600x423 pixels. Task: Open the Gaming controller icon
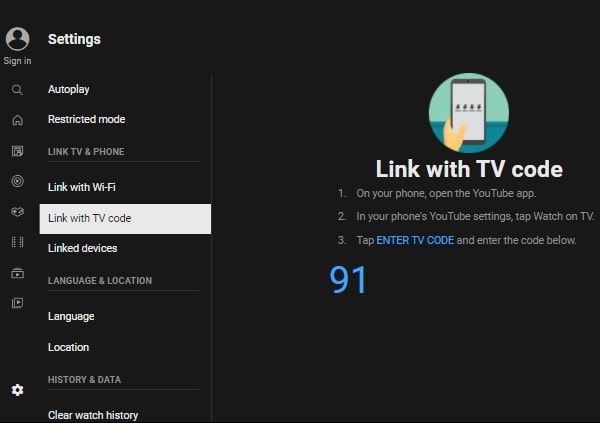coord(17,211)
